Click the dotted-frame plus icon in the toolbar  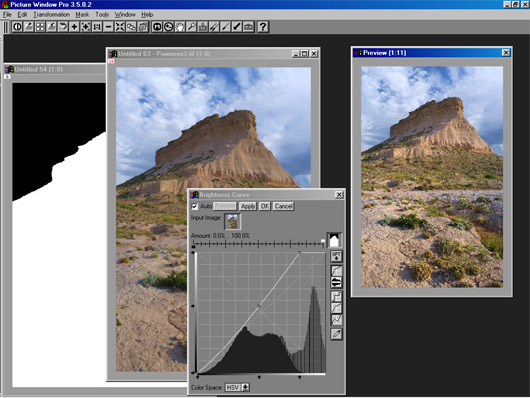coord(86,27)
